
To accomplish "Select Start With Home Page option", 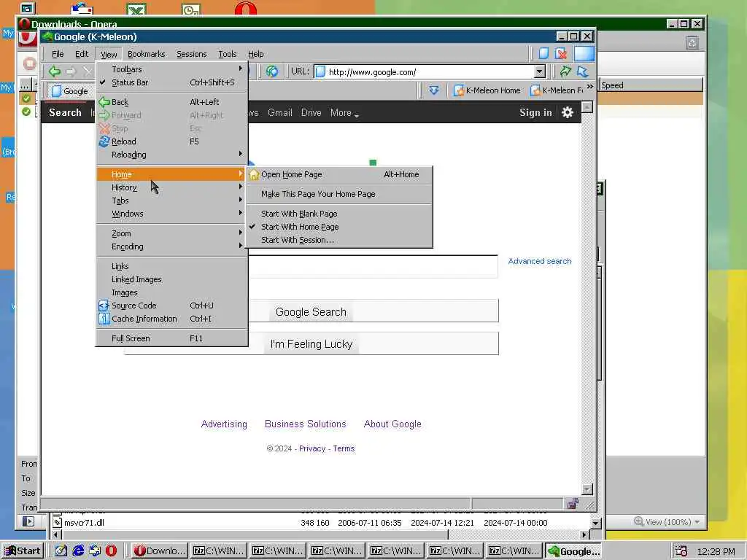I will (x=339, y=227).
